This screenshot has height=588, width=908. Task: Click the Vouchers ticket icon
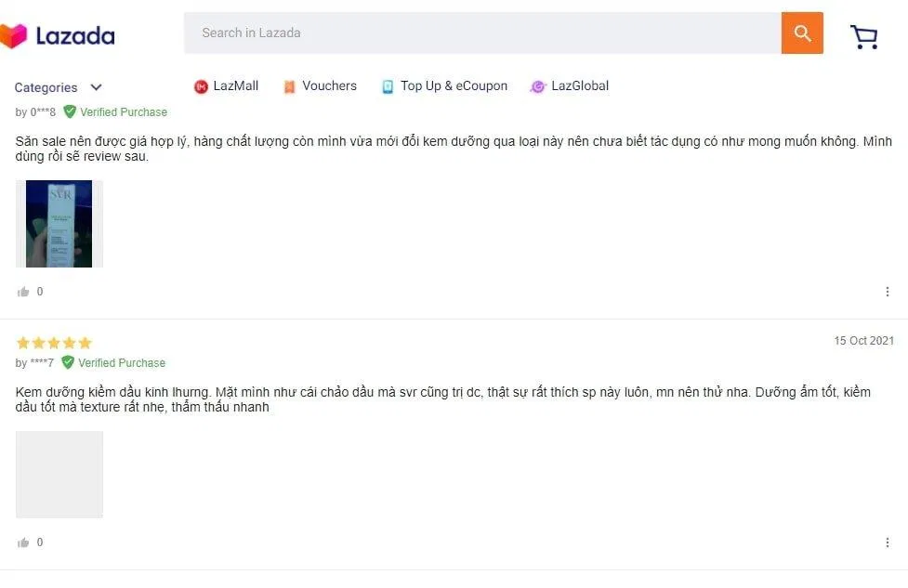(289, 86)
